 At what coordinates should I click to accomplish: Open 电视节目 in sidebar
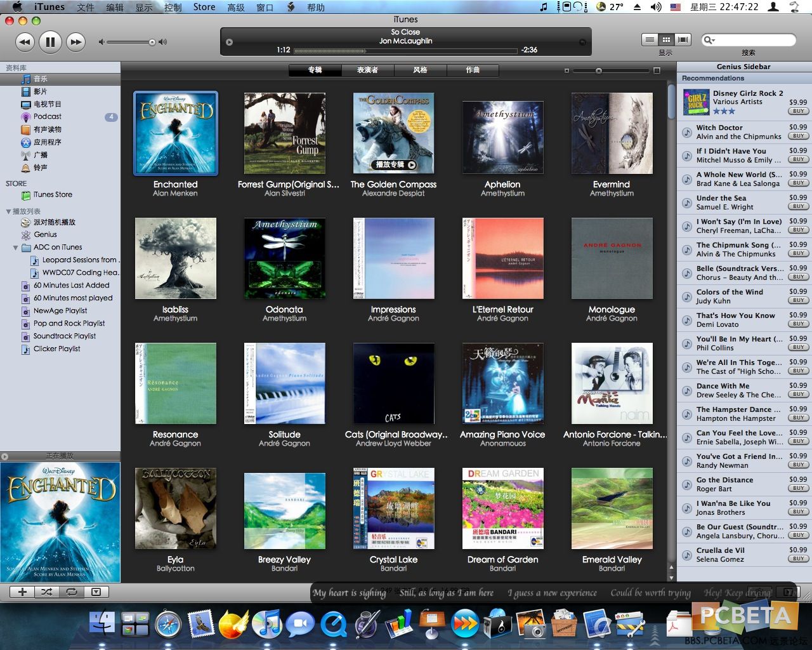[60, 104]
